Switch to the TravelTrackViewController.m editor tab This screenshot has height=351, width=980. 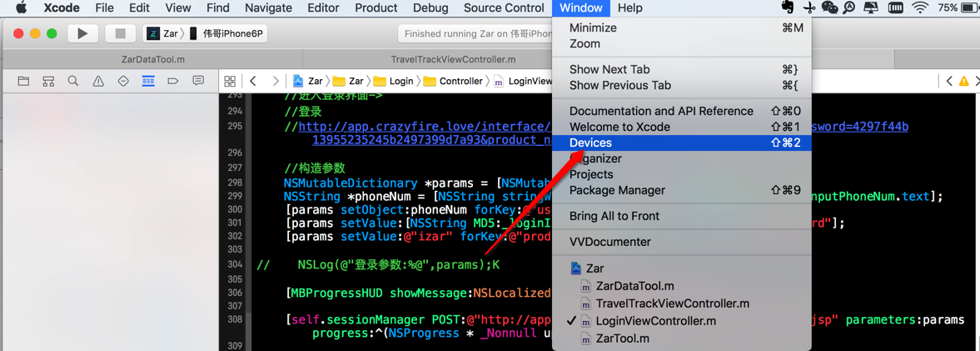[x=453, y=59]
